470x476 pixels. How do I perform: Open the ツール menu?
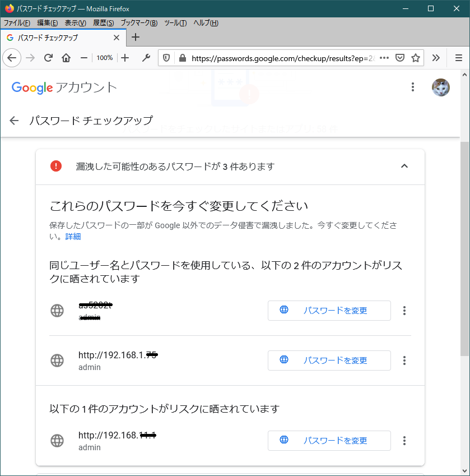coord(175,23)
